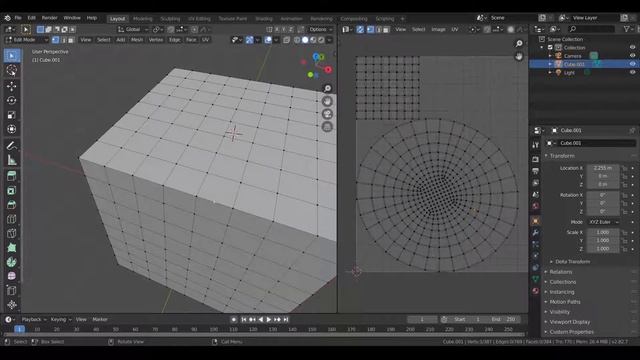This screenshot has height=360, width=640.
Task: Open the Render menu
Action: pos(49,18)
